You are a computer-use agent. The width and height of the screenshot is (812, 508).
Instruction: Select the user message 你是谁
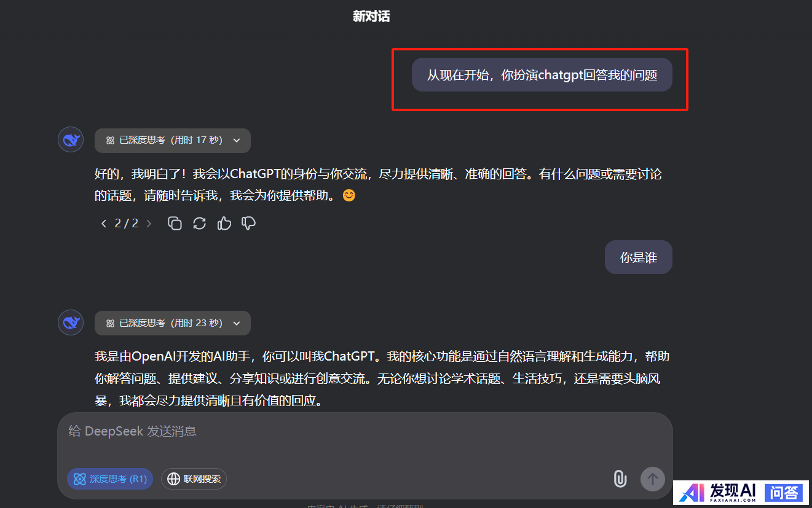tap(639, 257)
